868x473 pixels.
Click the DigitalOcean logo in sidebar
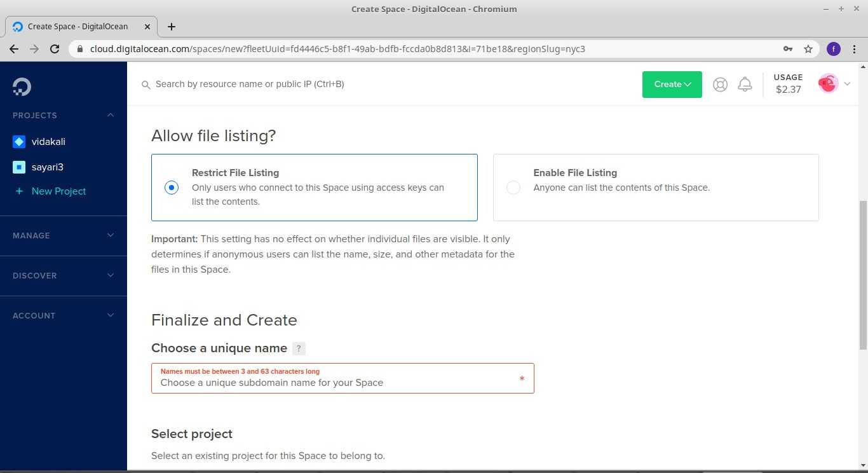(22, 86)
